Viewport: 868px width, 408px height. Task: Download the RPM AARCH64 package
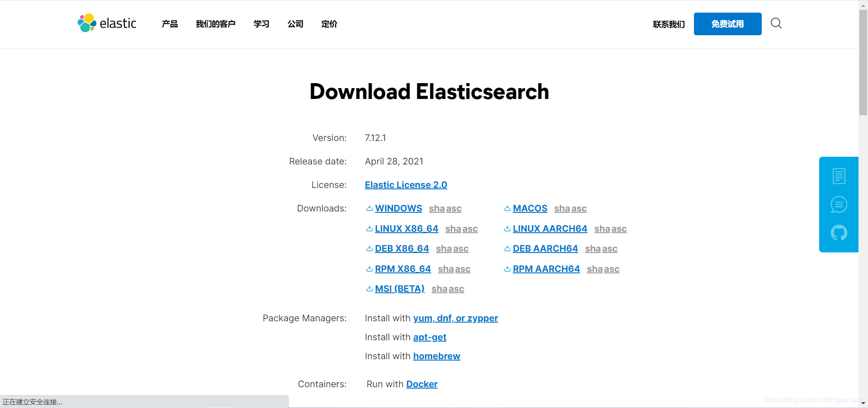click(546, 269)
